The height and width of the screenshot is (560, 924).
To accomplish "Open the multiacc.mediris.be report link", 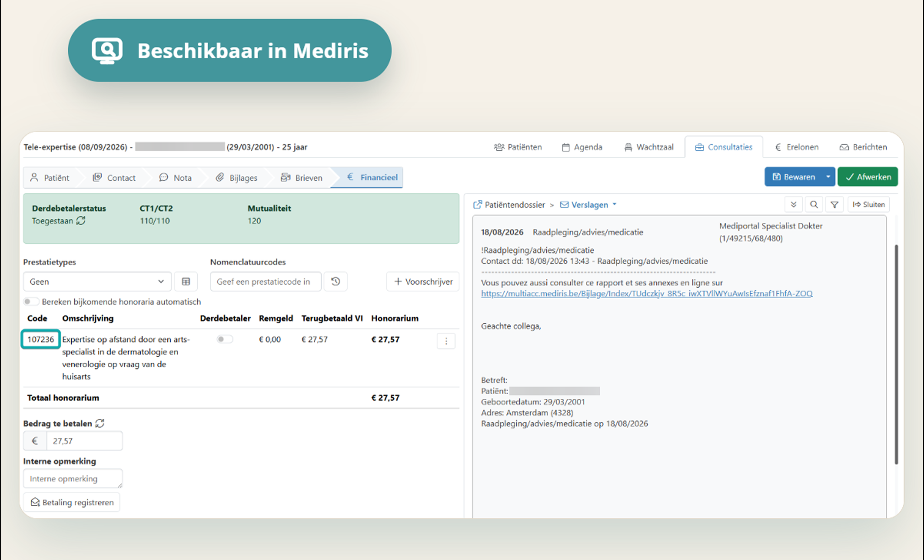I will pos(647,294).
